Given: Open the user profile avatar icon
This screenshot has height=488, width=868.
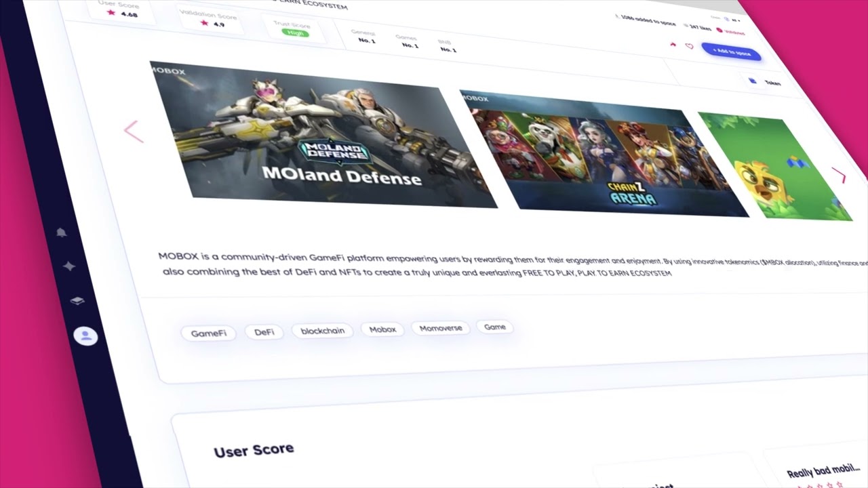Looking at the screenshot, I should click(85, 335).
